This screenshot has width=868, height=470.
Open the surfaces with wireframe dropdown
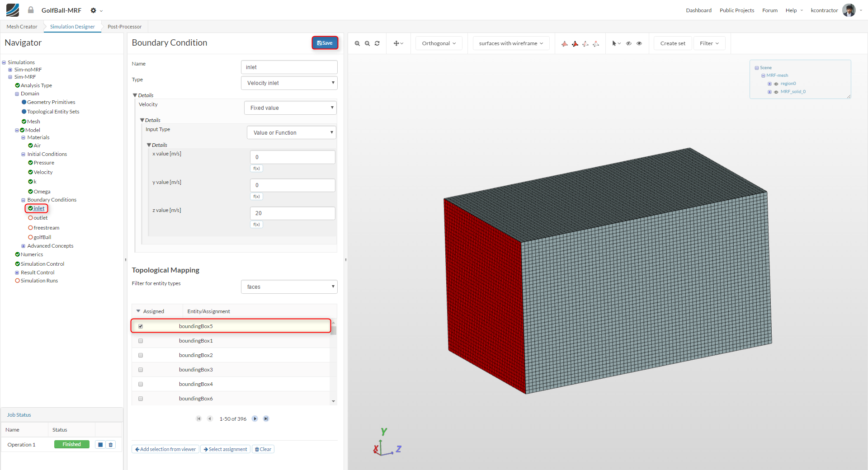click(x=511, y=43)
